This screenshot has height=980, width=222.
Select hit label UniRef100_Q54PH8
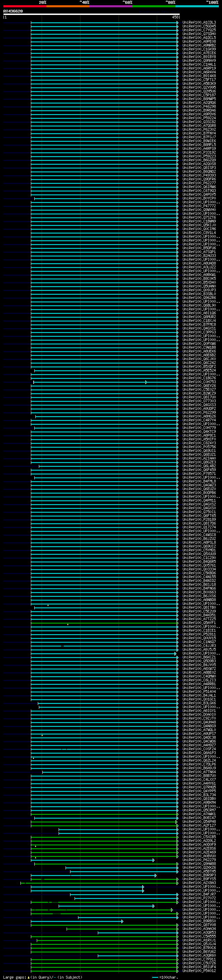199,821
